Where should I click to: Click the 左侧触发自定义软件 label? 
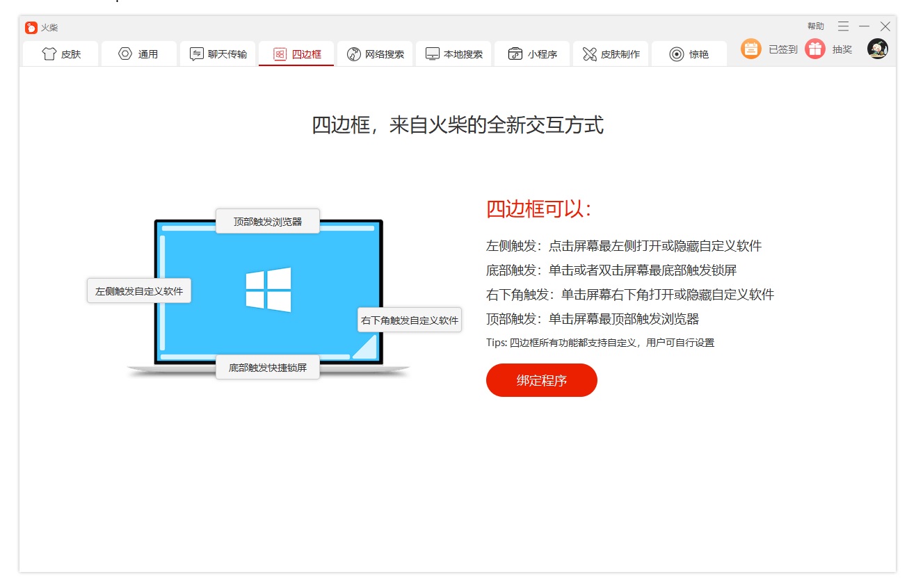(x=138, y=291)
